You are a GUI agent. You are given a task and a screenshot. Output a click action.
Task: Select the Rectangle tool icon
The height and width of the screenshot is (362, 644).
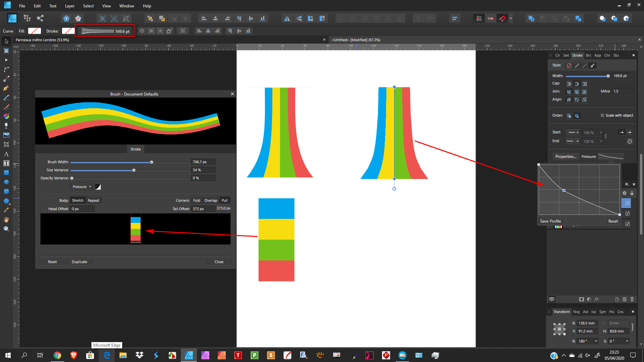point(6,172)
